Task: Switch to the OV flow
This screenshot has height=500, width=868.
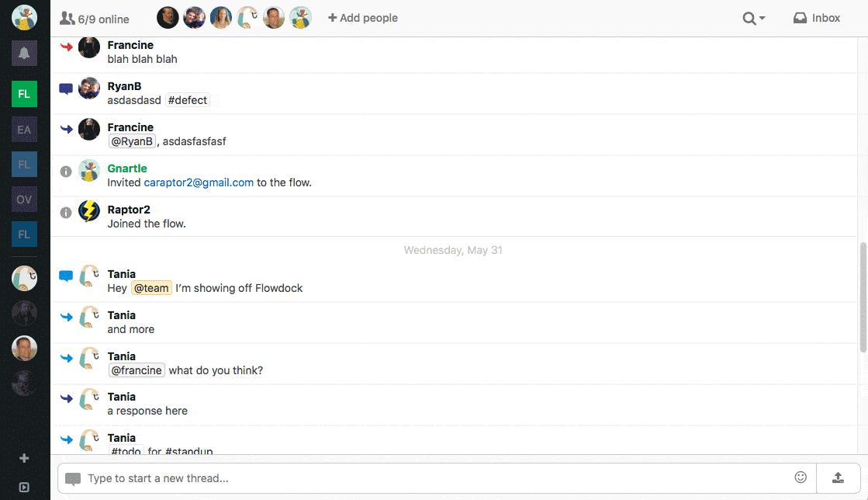Action: tap(24, 200)
